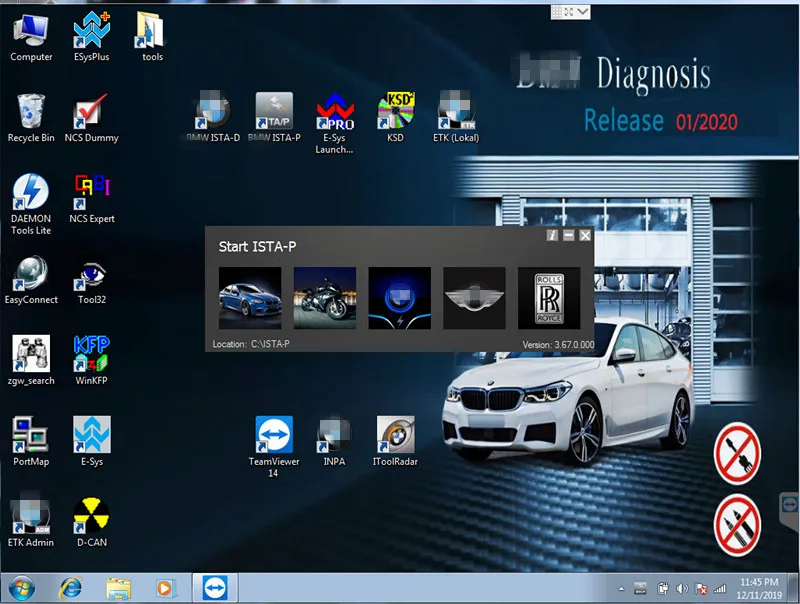This screenshot has height=604, width=800.
Task: Open the tools folder shortcut
Action: tap(152, 38)
